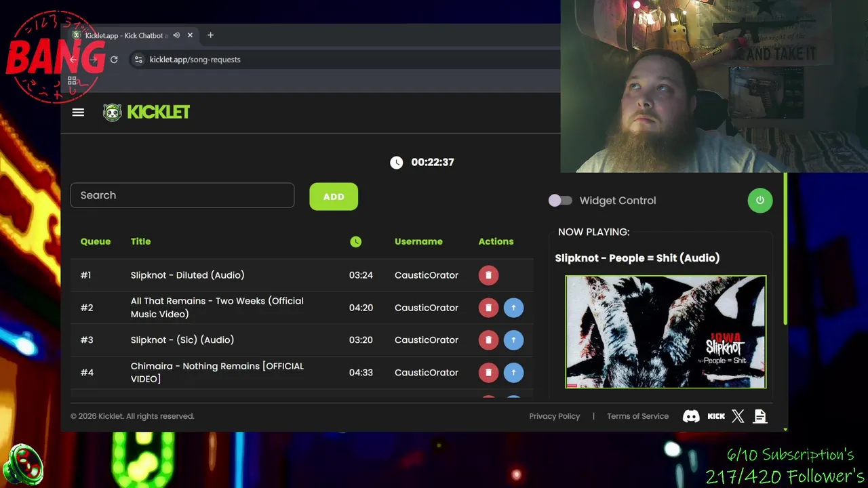Delete Chimaira - Nothing Remains from the queue
868x488 pixels.
tap(488, 373)
